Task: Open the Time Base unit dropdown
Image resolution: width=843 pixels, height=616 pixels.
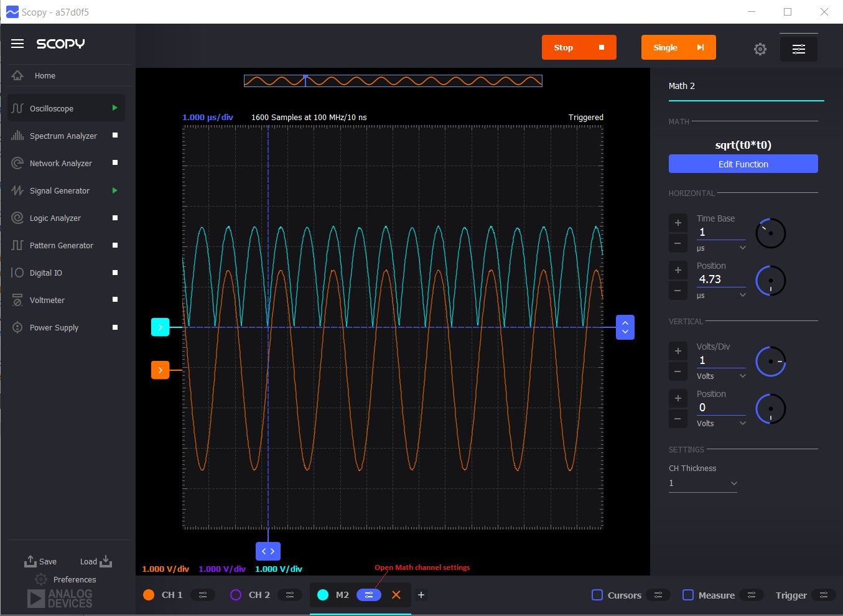Action: coord(721,248)
